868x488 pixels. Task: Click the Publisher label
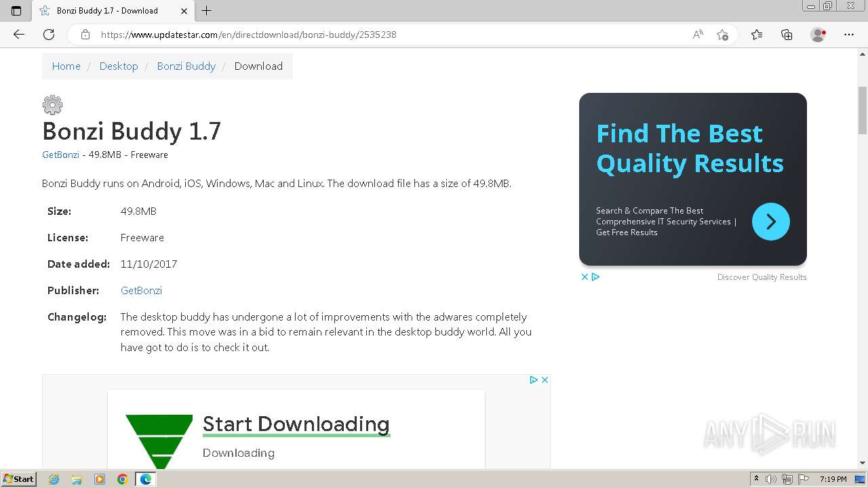coord(73,290)
